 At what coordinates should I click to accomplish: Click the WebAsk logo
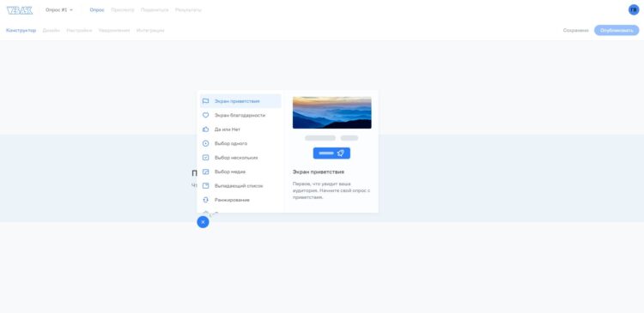(20, 10)
